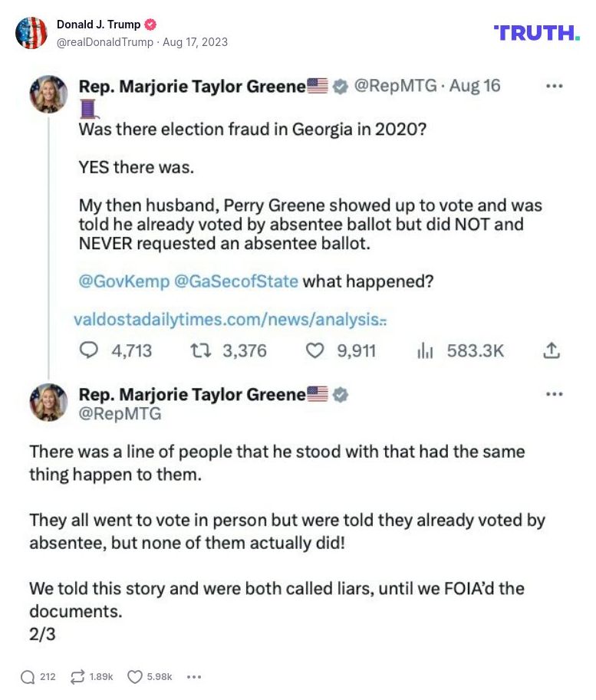Click the @realDonaldTrump handle

pyautogui.click(x=104, y=42)
